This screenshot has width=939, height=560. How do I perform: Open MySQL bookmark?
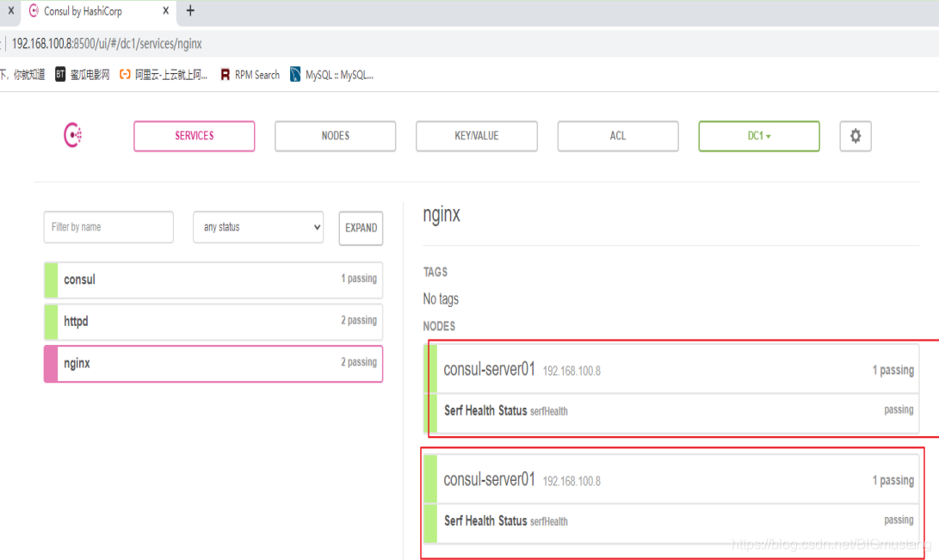(x=331, y=75)
